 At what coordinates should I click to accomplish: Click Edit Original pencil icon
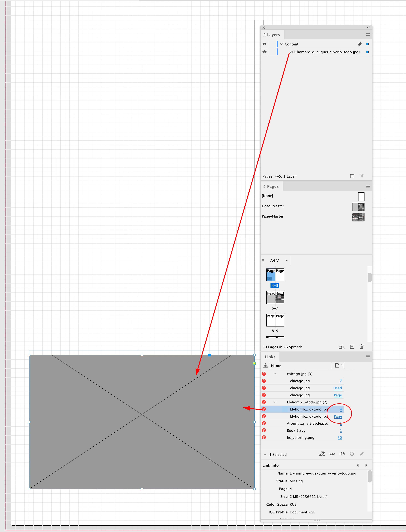[362, 454]
